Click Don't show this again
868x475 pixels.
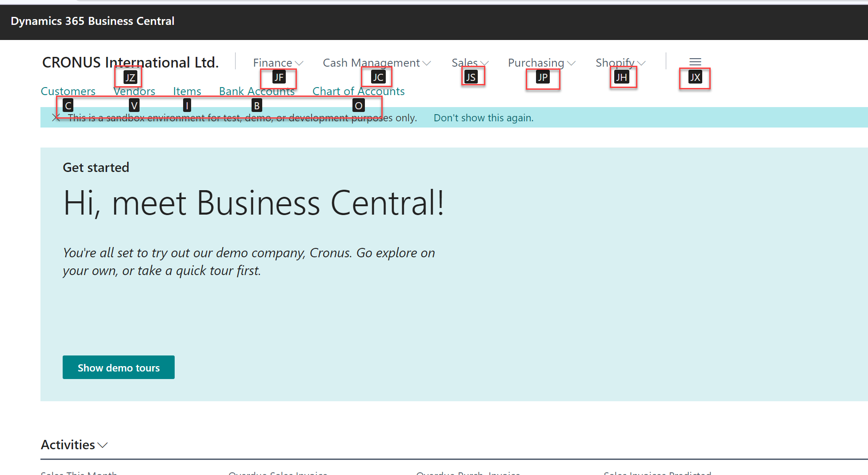pyautogui.click(x=483, y=118)
